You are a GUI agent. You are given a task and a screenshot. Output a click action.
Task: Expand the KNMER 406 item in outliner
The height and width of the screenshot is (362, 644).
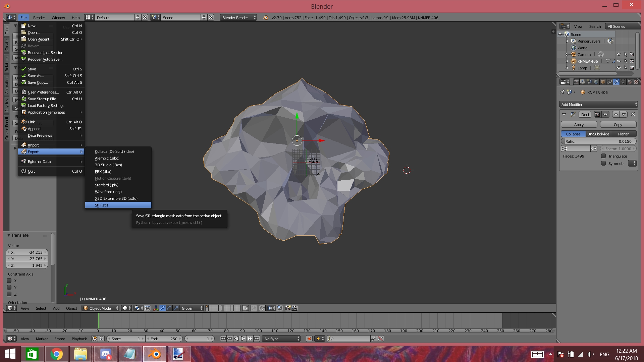[567, 61]
